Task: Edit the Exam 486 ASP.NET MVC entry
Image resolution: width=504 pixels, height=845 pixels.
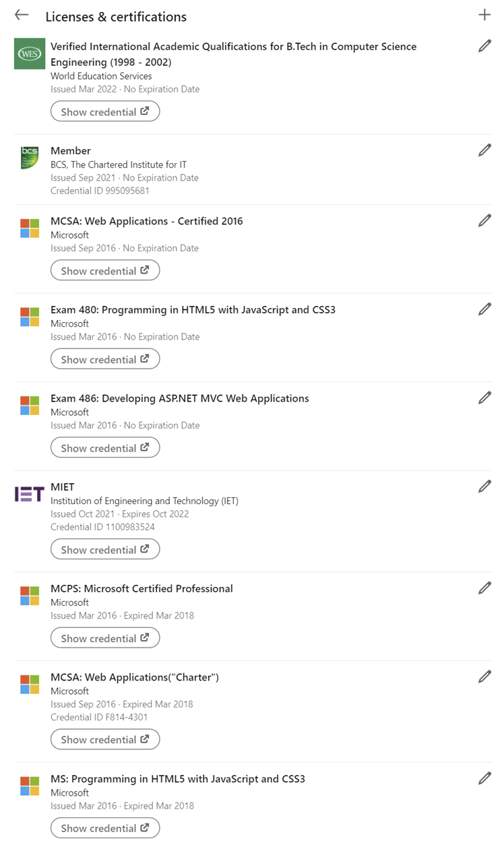Action: (484, 398)
